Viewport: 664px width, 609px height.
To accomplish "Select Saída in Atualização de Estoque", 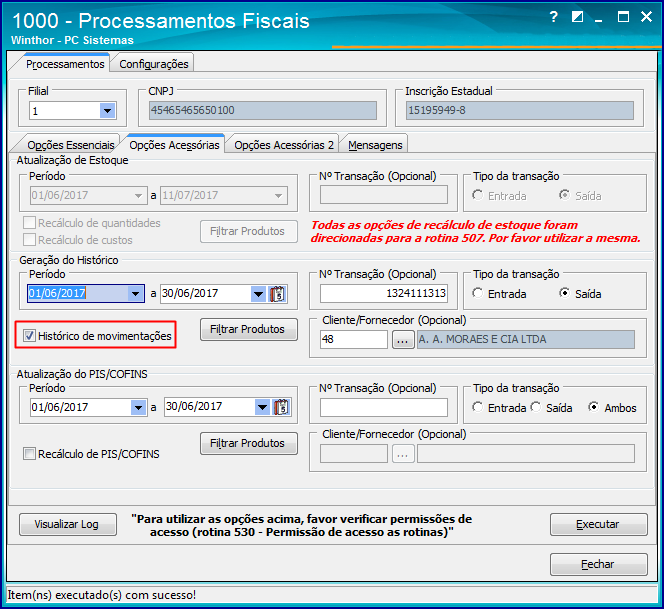I will [x=564, y=195].
